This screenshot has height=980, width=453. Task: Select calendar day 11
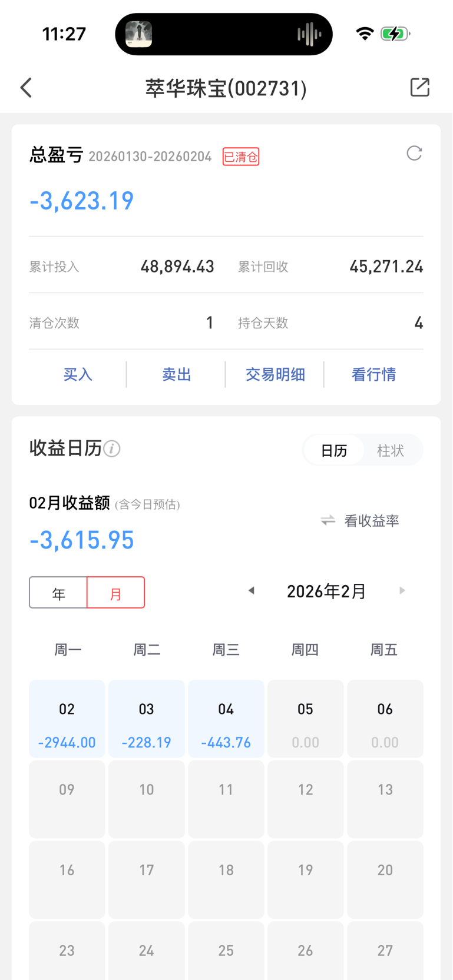[x=226, y=799]
